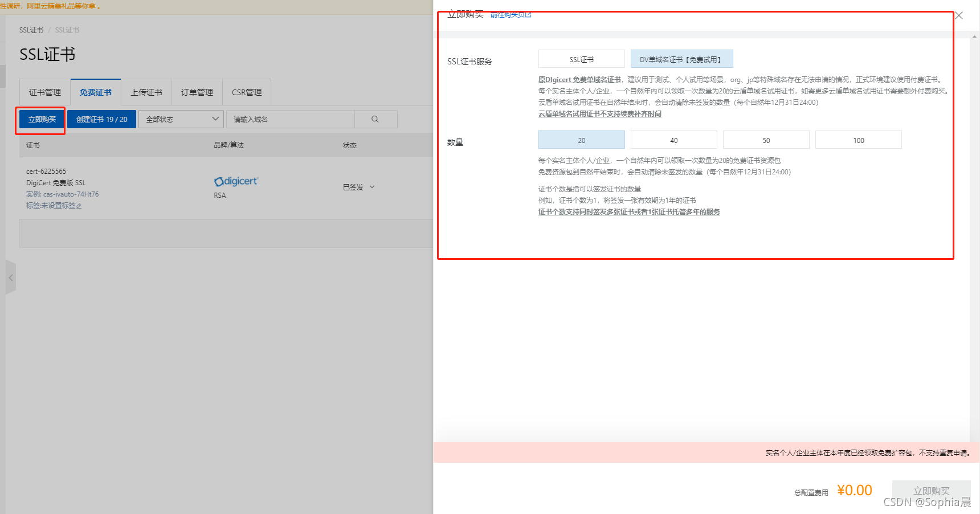Click the 证书 column header
Viewport: 980px width, 514px height.
33,145
